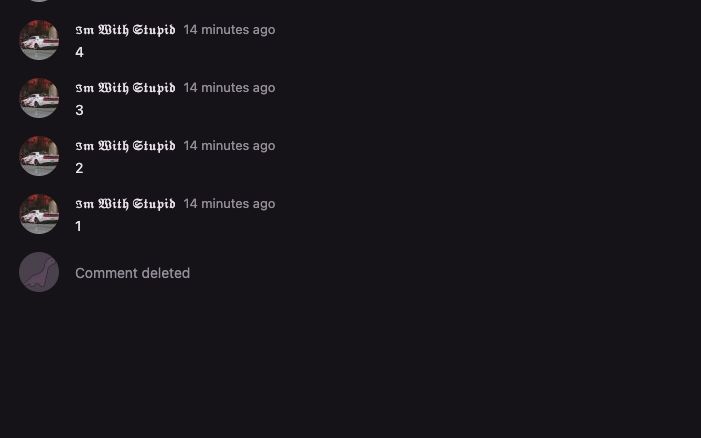Visit the commenter profile name above comment "2"
The image size is (701, 438).
click(125, 146)
